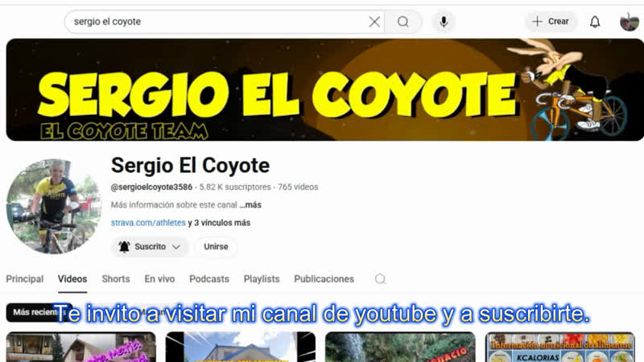Open the Suscrito notification dropdown
The height and width of the screenshot is (362, 644).
(x=150, y=247)
